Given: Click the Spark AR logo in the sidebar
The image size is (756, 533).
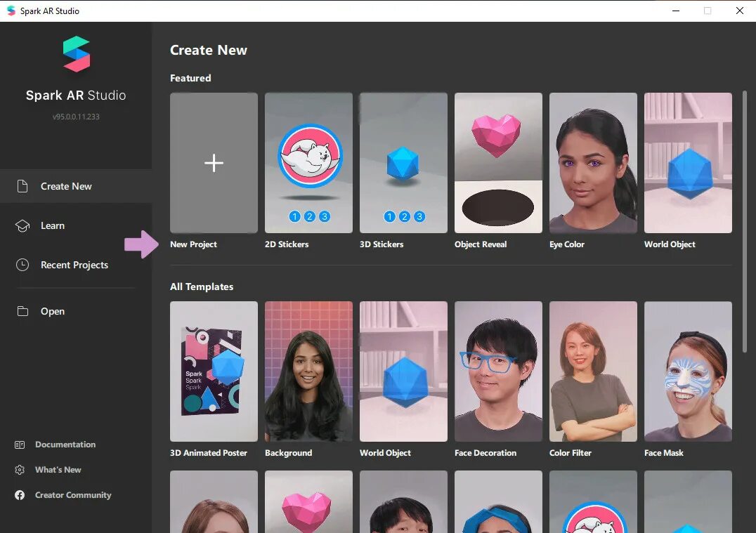Looking at the screenshot, I should 76,54.
